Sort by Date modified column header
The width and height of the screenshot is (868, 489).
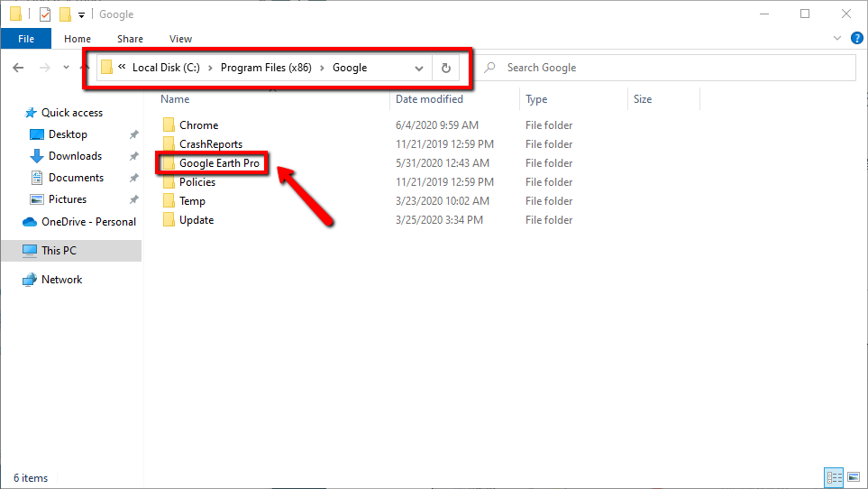click(429, 99)
